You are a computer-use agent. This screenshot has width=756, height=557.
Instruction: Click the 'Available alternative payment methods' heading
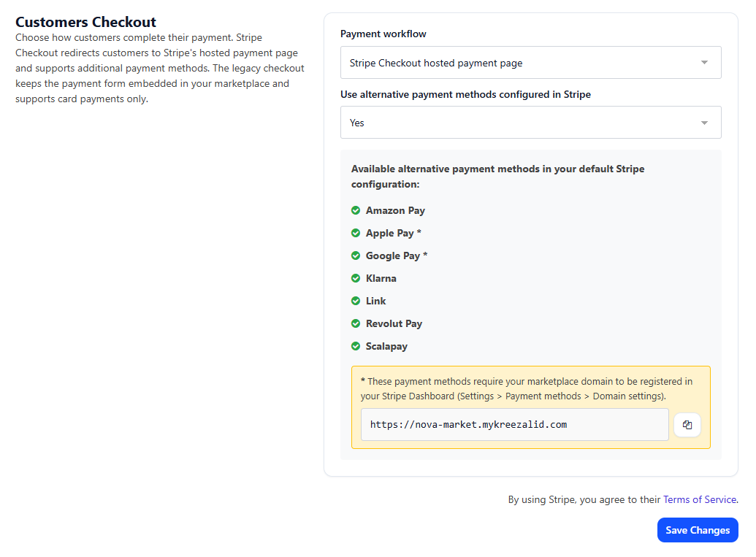(497, 177)
